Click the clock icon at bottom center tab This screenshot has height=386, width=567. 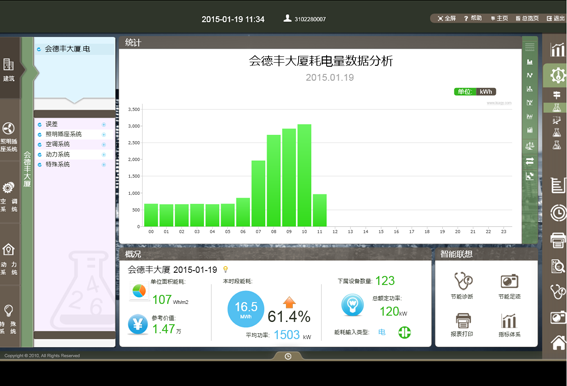pos(288,356)
